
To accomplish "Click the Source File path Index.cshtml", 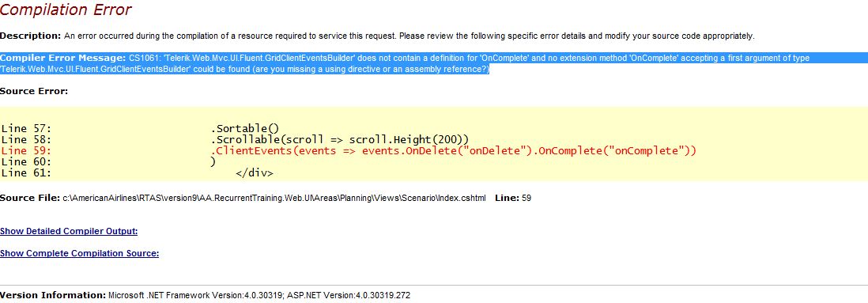I will (274, 198).
